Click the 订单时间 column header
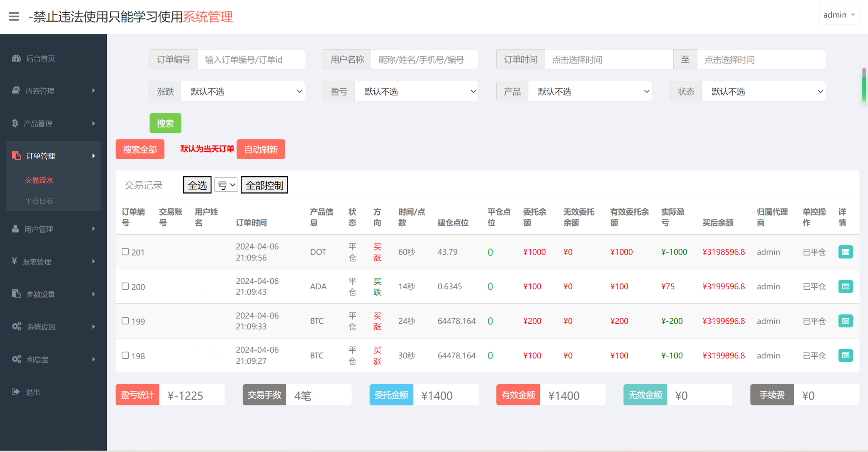Image resolution: width=868 pixels, height=452 pixels. [x=251, y=222]
